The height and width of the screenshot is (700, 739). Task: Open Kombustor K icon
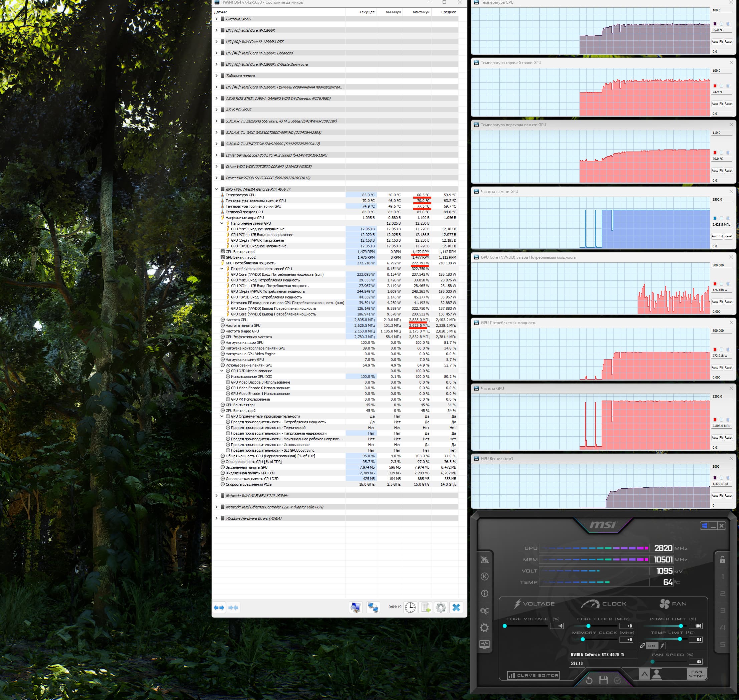(x=484, y=576)
